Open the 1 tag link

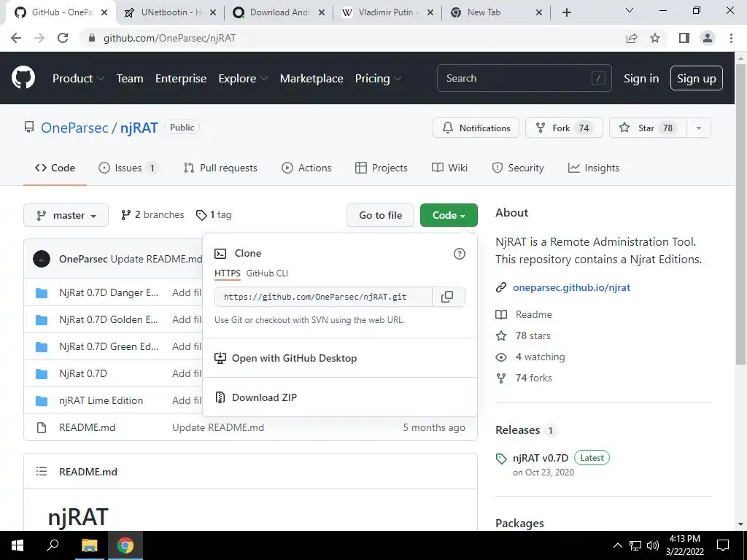click(214, 215)
